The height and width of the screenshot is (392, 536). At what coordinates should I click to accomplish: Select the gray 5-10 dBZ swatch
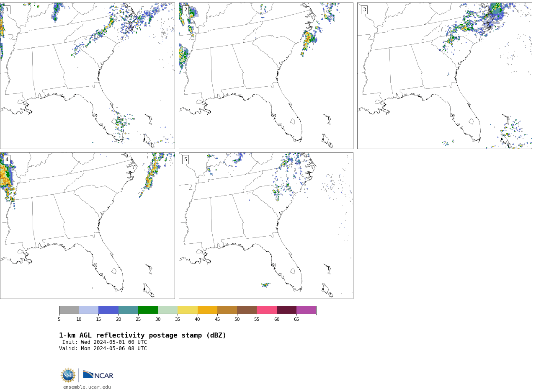69,310
